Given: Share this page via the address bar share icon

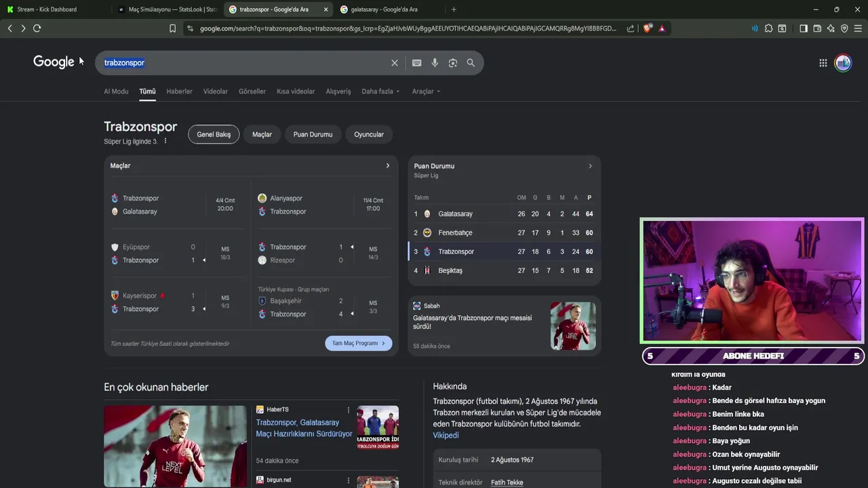Looking at the screenshot, I should [x=631, y=28].
